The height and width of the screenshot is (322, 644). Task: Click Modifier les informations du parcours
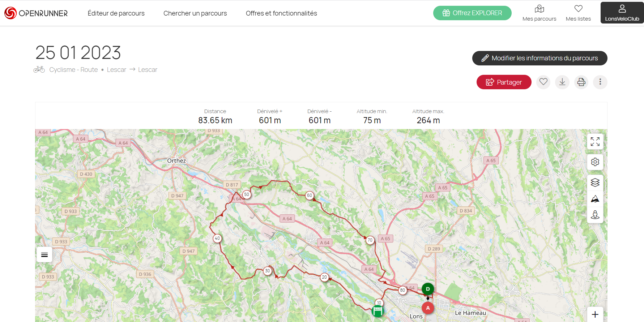pyautogui.click(x=539, y=58)
